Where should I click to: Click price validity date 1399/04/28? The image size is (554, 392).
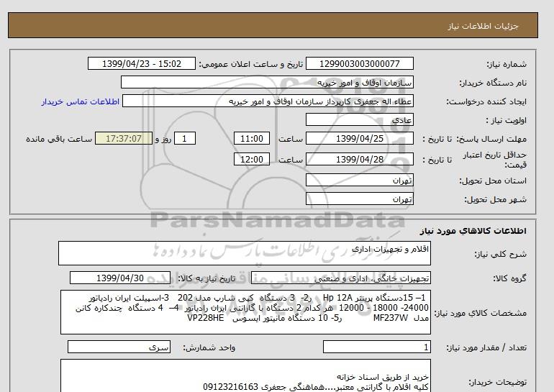point(359,159)
